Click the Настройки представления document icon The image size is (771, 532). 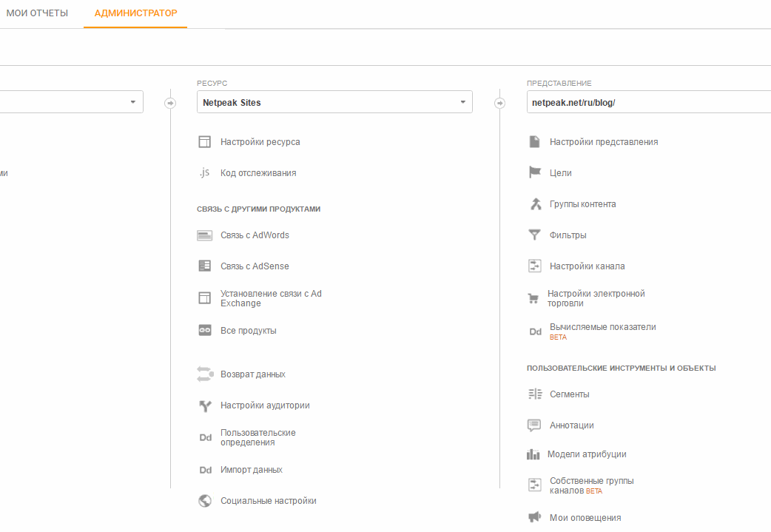click(x=534, y=141)
